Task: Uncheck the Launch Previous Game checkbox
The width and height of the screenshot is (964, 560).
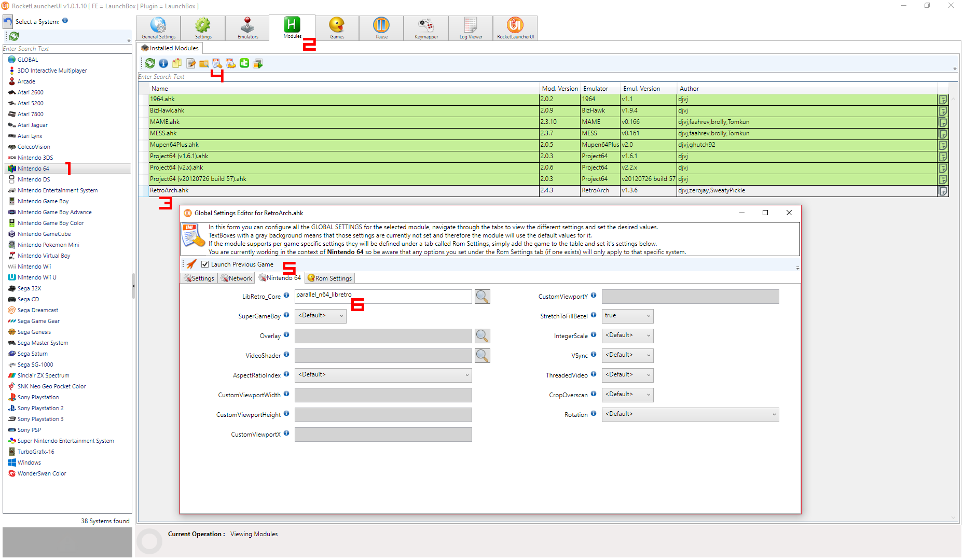Action: tap(205, 264)
